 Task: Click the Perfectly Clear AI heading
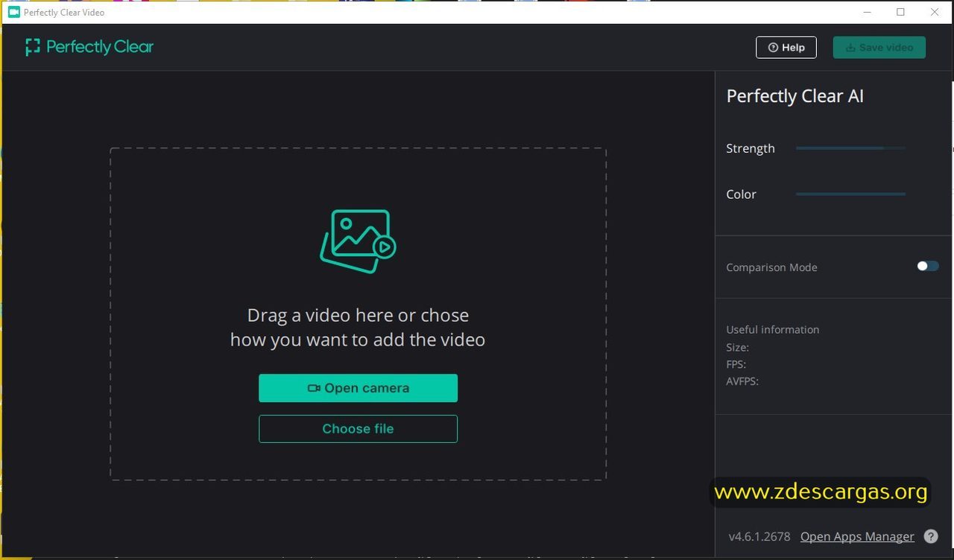[x=795, y=96]
